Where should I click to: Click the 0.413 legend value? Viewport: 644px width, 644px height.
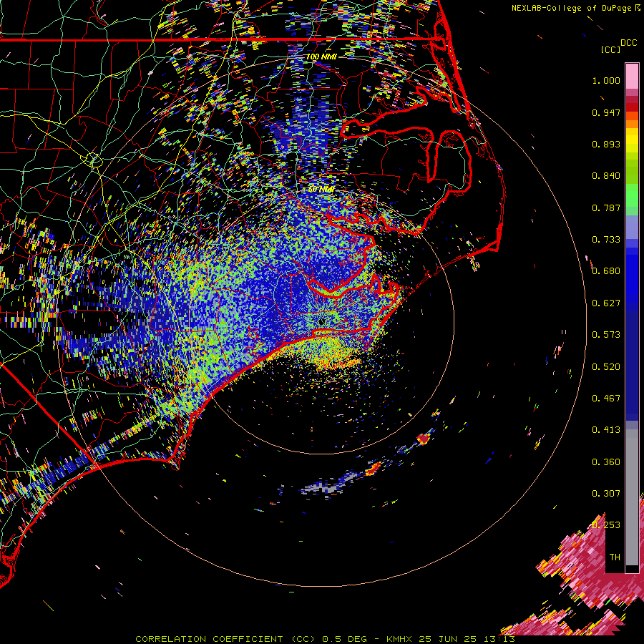click(x=606, y=430)
